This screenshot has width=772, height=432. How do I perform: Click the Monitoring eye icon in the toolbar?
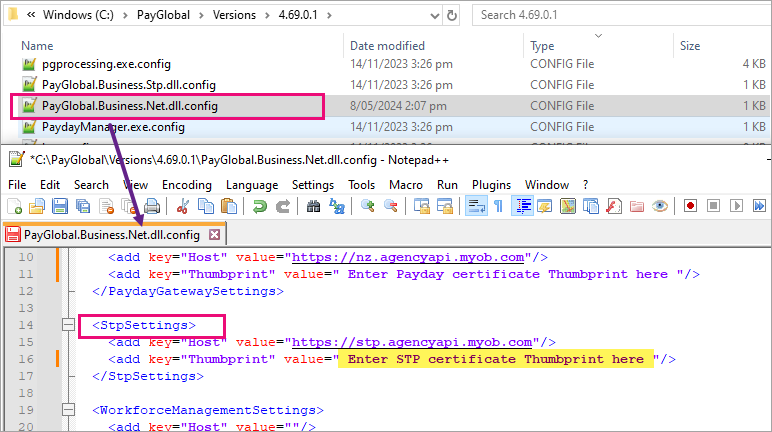[659, 206]
